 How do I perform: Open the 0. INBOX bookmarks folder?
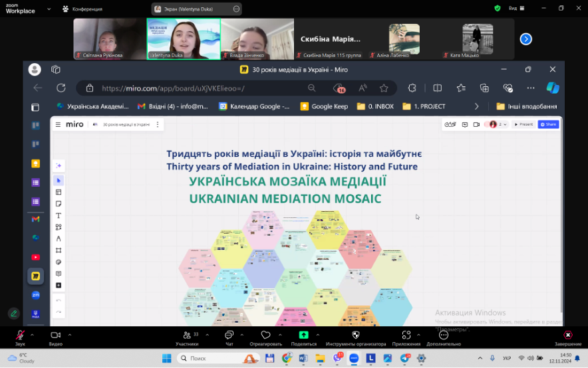(375, 106)
